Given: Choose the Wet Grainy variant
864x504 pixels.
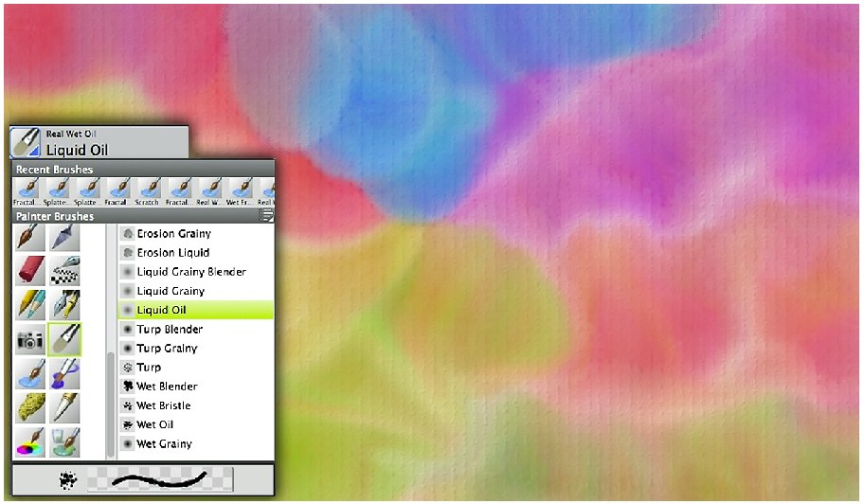Looking at the screenshot, I should [x=196, y=443].
